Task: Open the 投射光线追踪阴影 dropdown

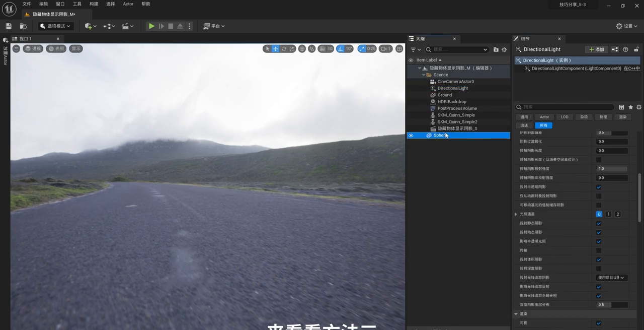Action: (x=611, y=278)
